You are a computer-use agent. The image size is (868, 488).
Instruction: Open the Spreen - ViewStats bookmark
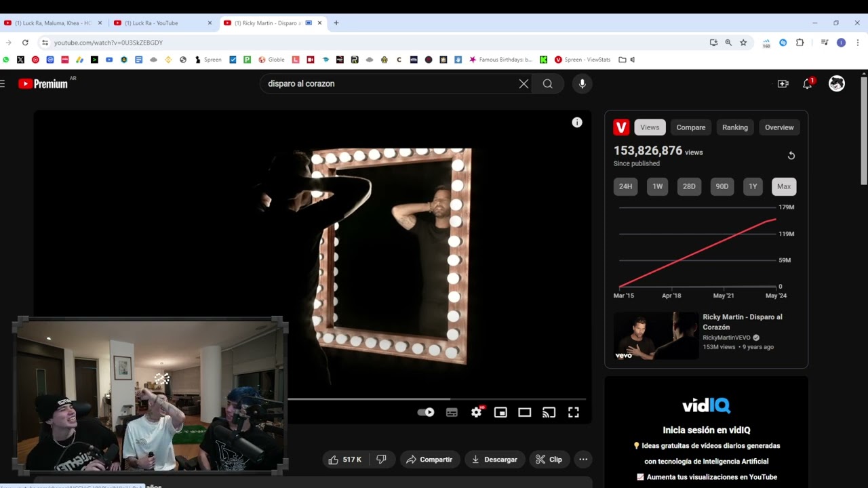coord(583,60)
